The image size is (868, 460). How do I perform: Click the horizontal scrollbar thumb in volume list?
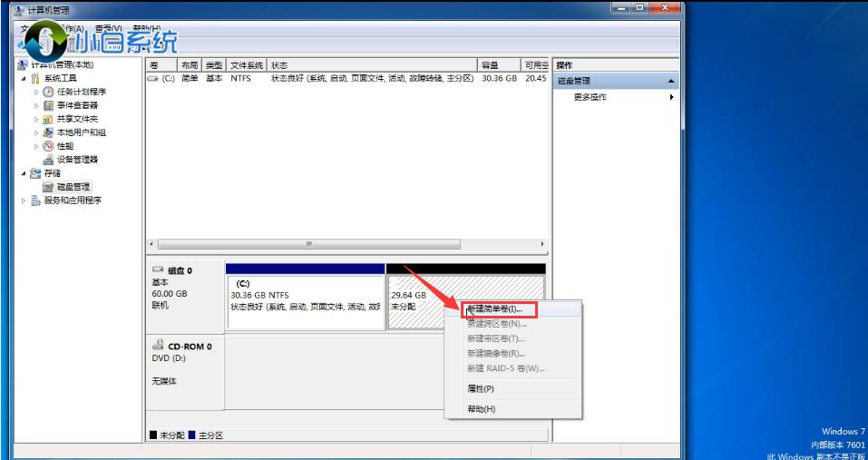(x=309, y=244)
